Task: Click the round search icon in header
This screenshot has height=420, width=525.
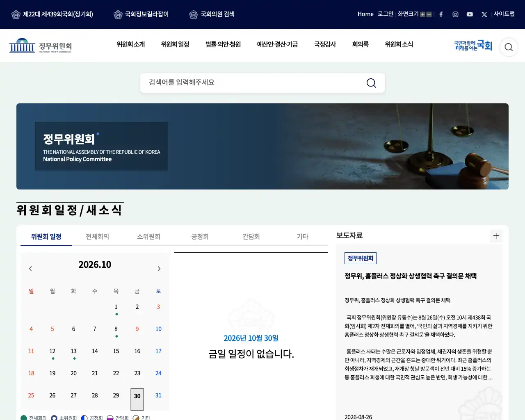Action: pyautogui.click(x=509, y=47)
